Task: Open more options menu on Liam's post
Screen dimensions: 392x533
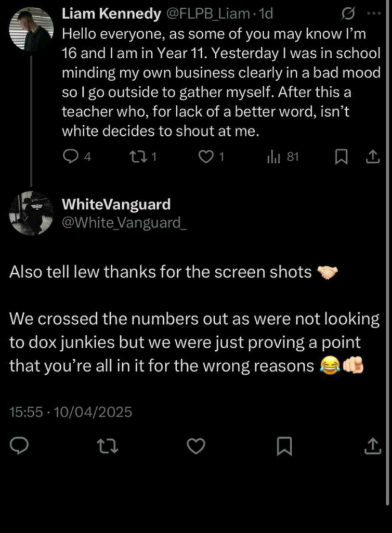Action: point(373,14)
